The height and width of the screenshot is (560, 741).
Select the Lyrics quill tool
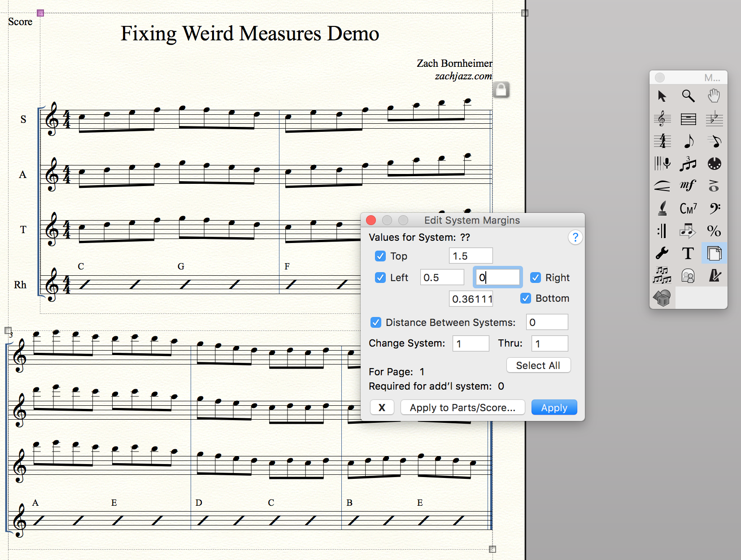[662, 208]
